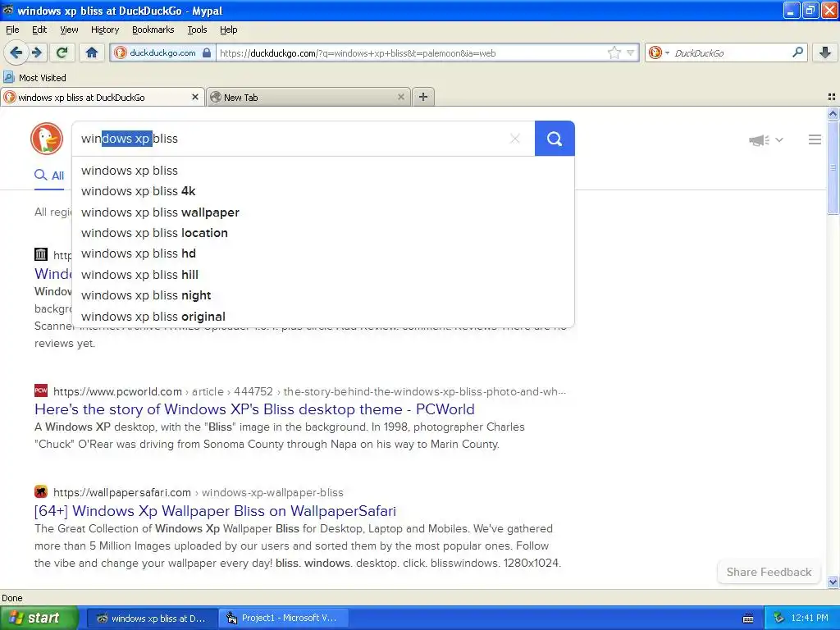Open WallpaperSafari Windows Xp Wallpaper Bliss link
Viewport: 840px width, 630px height.
[x=216, y=511]
